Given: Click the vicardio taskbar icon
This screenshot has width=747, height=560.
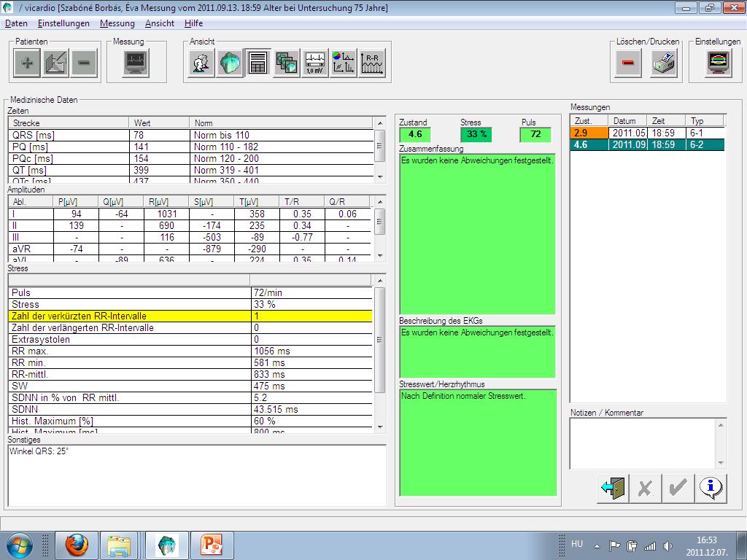Looking at the screenshot, I should click(166, 545).
